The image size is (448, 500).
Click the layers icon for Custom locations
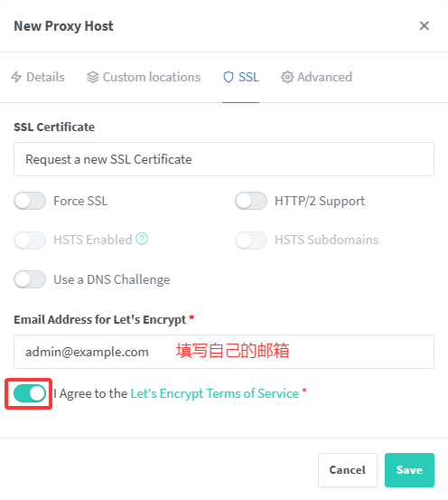pos(93,77)
